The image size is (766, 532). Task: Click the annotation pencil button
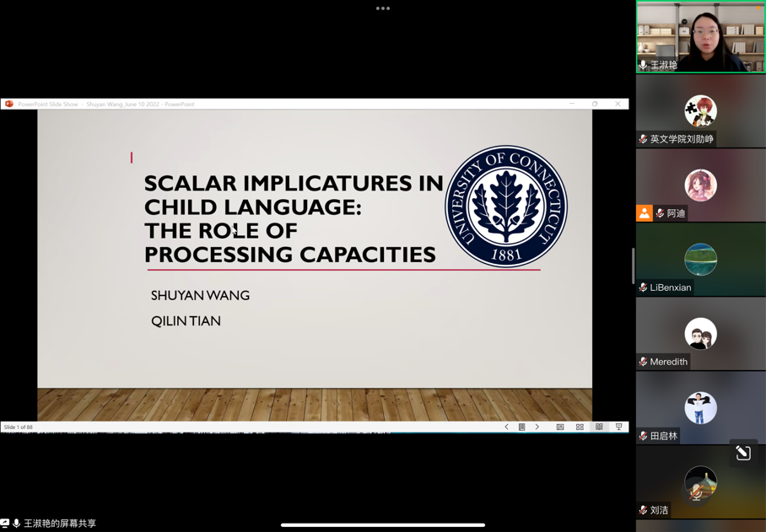point(742,454)
